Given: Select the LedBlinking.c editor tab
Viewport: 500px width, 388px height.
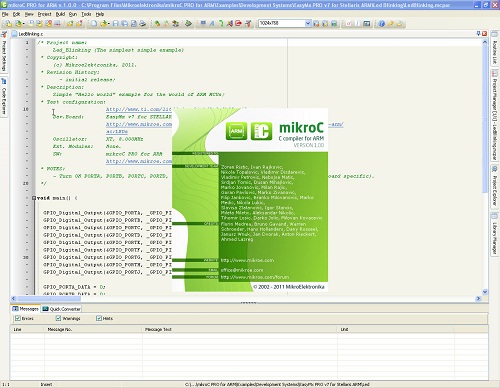Looking at the screenshot, I should pos(28,34).
